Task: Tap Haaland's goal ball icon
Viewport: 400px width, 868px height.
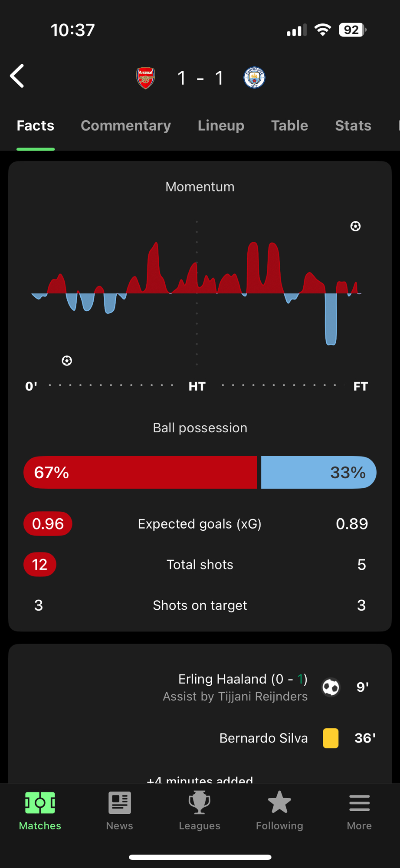Action: (331, 687)
